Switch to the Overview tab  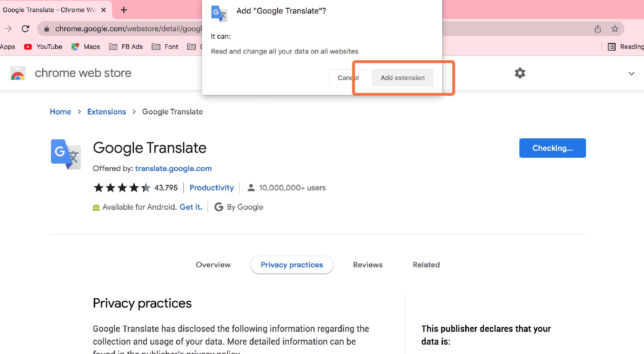[x=213, y=265]
